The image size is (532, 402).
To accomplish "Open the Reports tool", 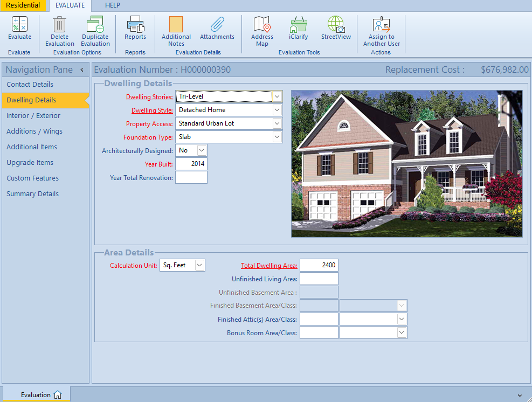I will click(x=135, y=24).
